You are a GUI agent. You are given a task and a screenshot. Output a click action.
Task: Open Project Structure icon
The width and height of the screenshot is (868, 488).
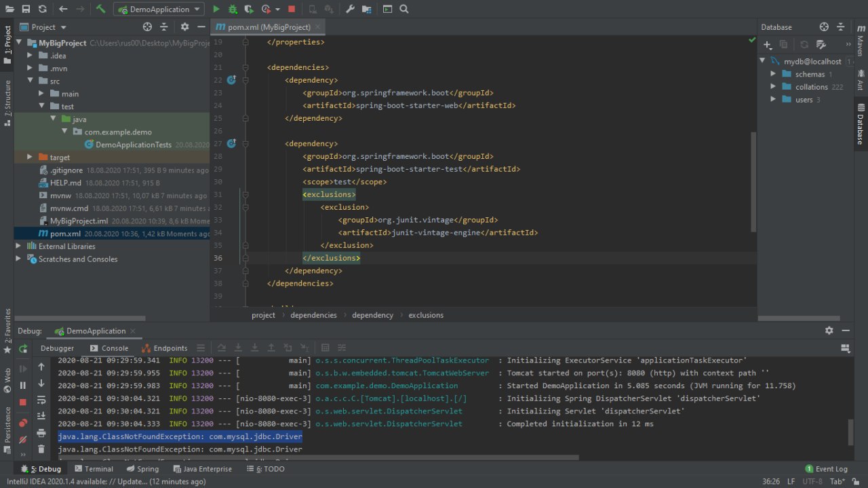click(367, 10)
